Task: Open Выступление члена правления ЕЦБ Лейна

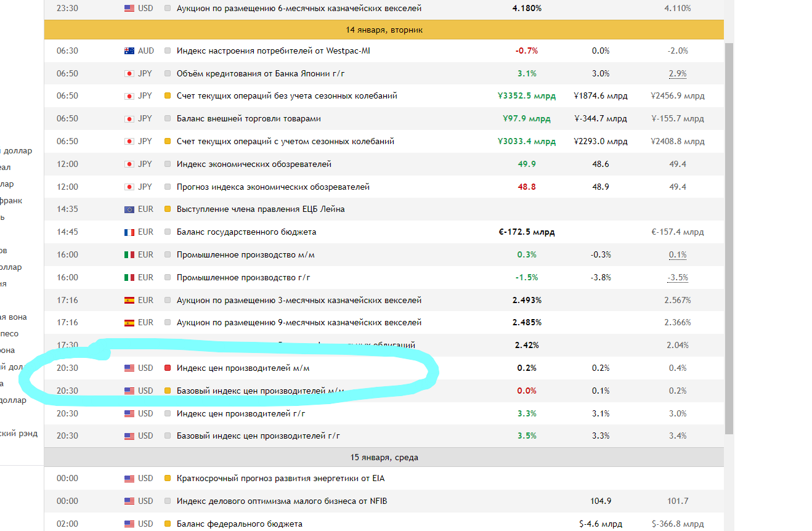Action: click(261, 209)
